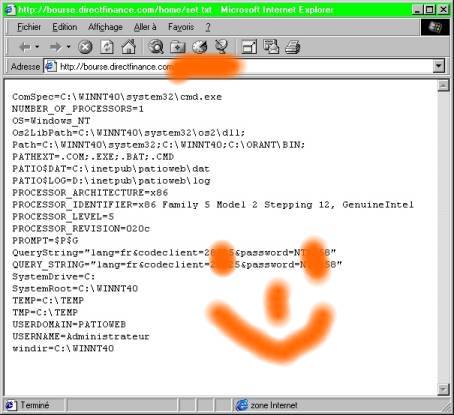The width and height of the screenshot is (454, 415).
Task: Click the PATIO$LOG line
Action: point(111,181)
